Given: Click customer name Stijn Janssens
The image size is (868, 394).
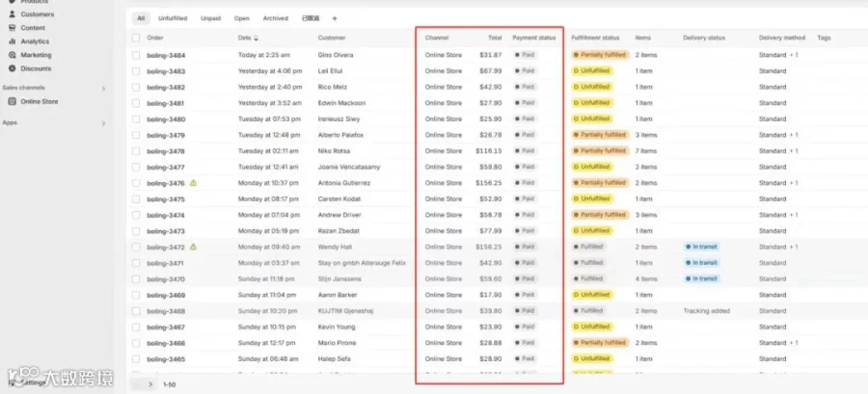Looking at the screenshot, I should click(339, 279).
